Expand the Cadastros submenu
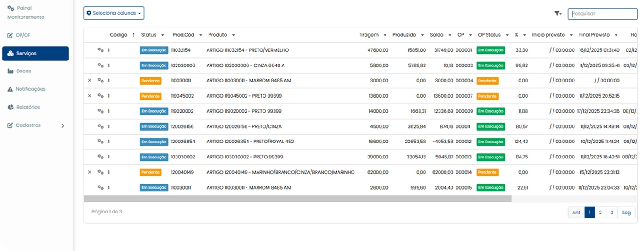Viewport: 644px width, 251px height. point(63,125)
